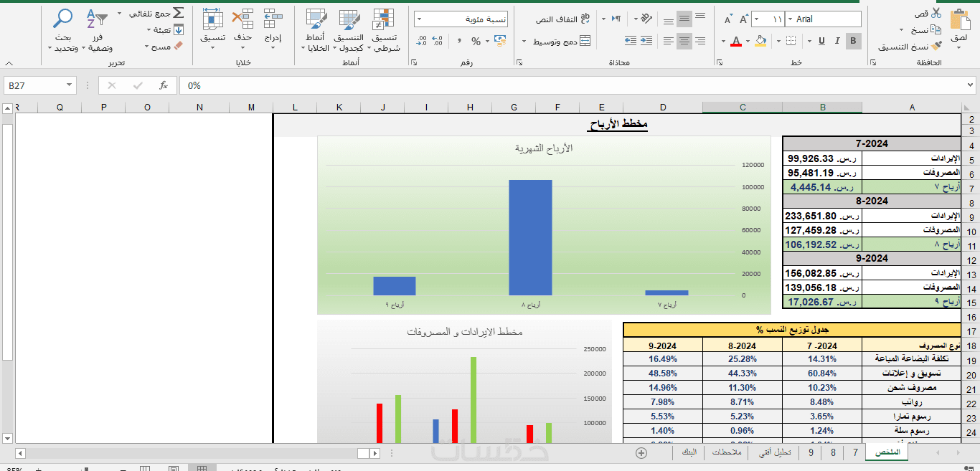Viewport: 980px width, 471px height.
Task: Click the Delete cells (حذف) icon
Action: click(243, 19)
